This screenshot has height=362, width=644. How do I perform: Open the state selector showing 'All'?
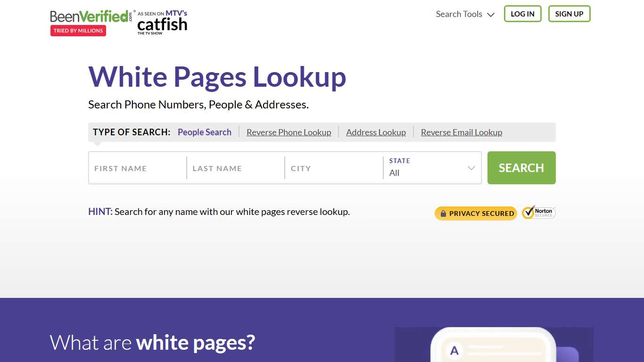point(431,173)
